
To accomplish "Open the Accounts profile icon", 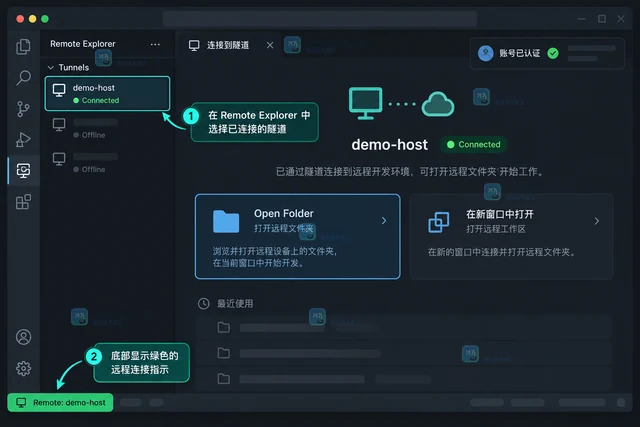I will 23,337.
